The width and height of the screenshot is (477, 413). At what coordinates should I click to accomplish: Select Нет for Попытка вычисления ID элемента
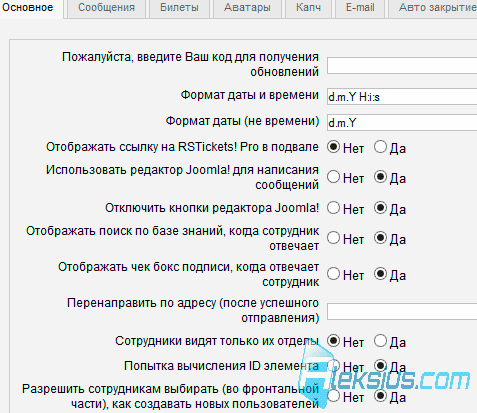(x=333, y=366)
